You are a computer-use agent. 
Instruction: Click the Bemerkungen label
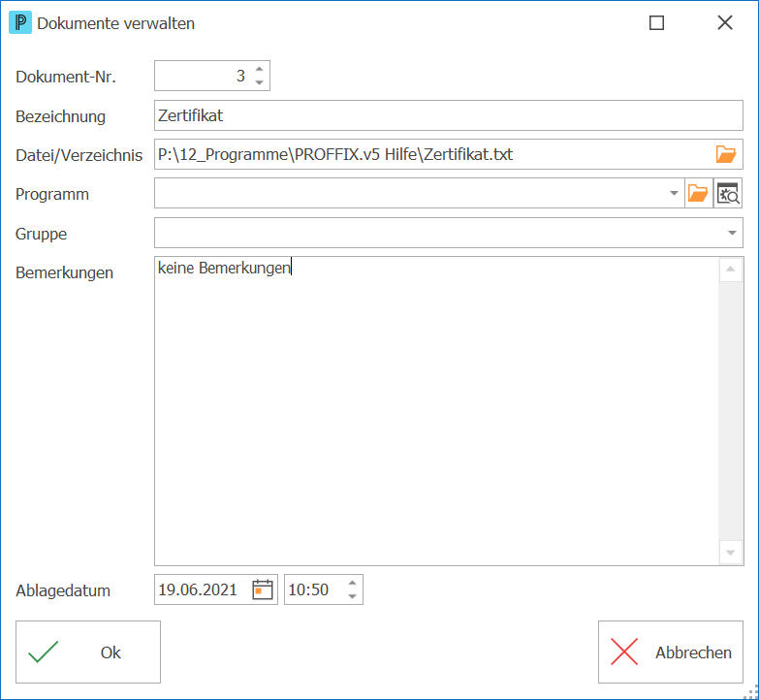[64, 272]
